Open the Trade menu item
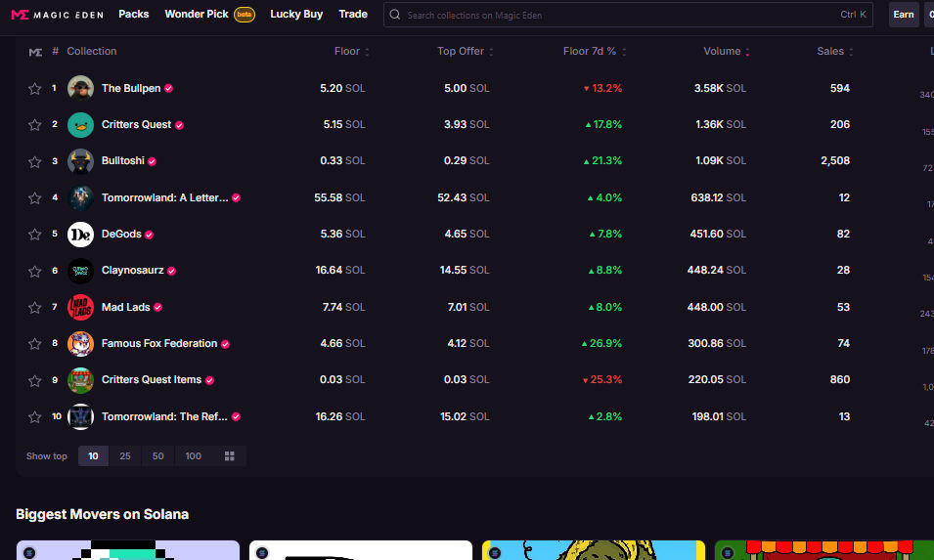934x560 pixels. pyautogui.click(x=353, y=15)
